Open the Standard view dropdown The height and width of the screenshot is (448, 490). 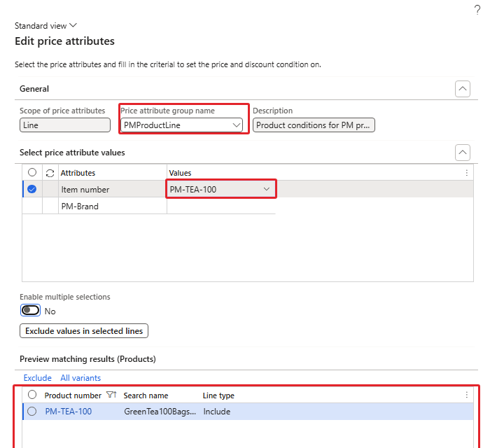[45, 26]
